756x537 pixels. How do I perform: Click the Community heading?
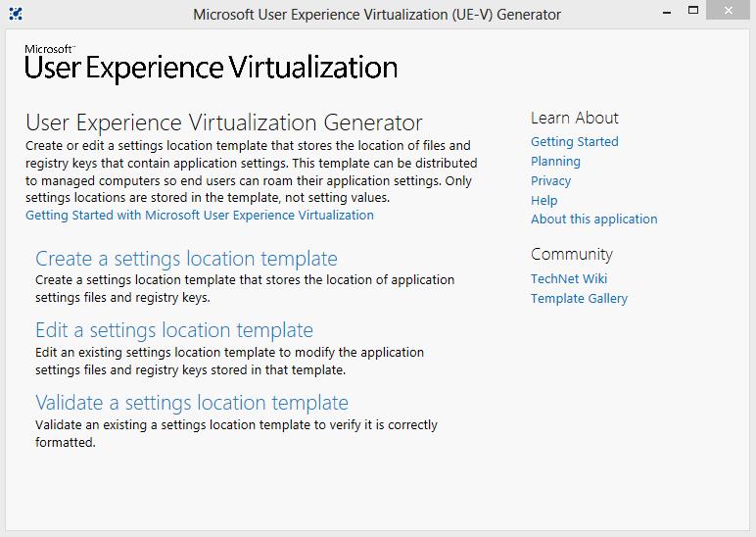(x=572, y=255)
